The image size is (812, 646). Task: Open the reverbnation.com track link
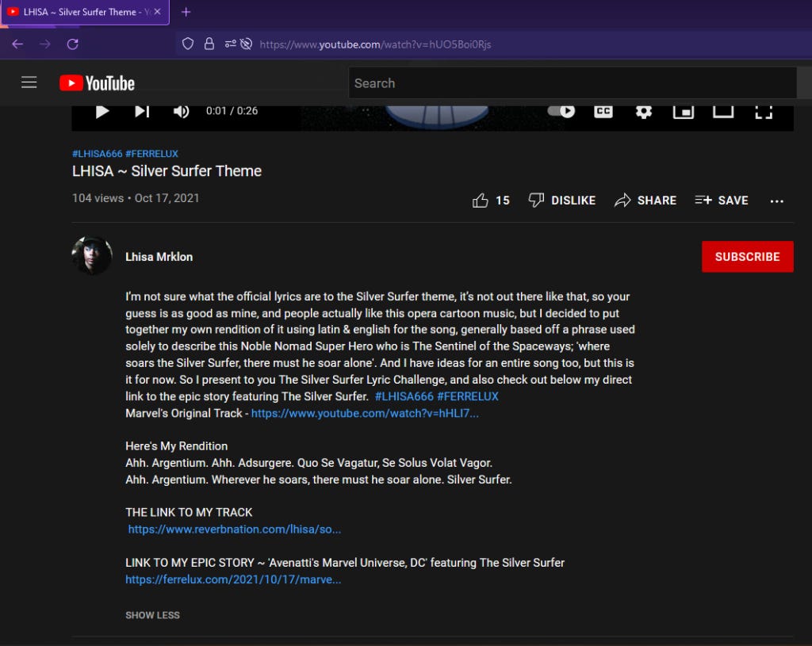(x=234, y=529)
